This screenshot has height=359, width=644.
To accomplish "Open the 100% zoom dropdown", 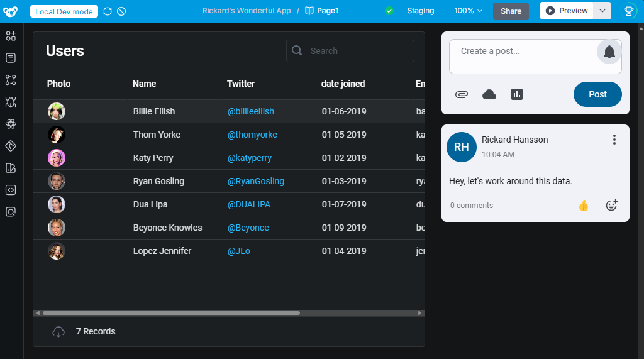I will [x=468, y=11].
